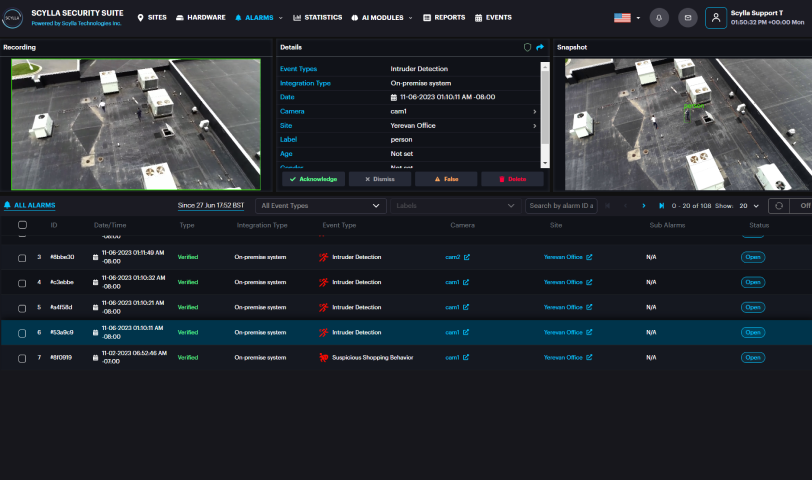
Task: Click the Details scrollbar down arrow
Action: click(545, 164)
